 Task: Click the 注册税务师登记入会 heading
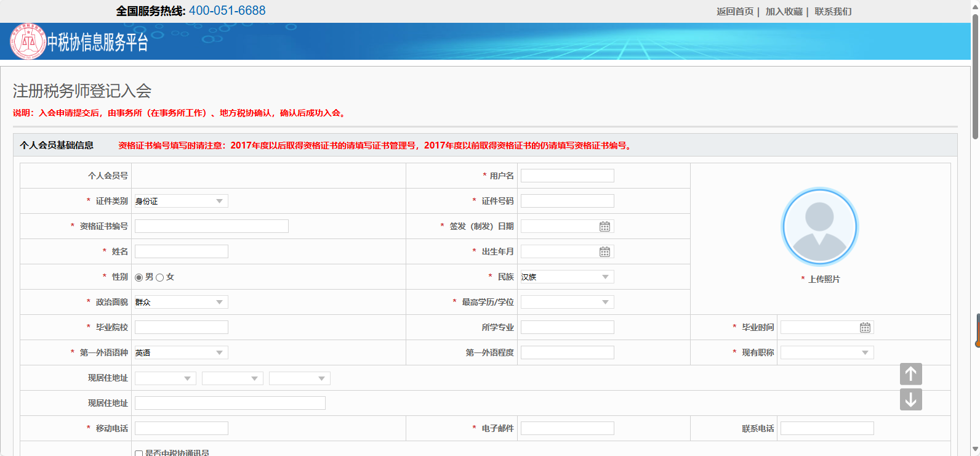point(82,91)
